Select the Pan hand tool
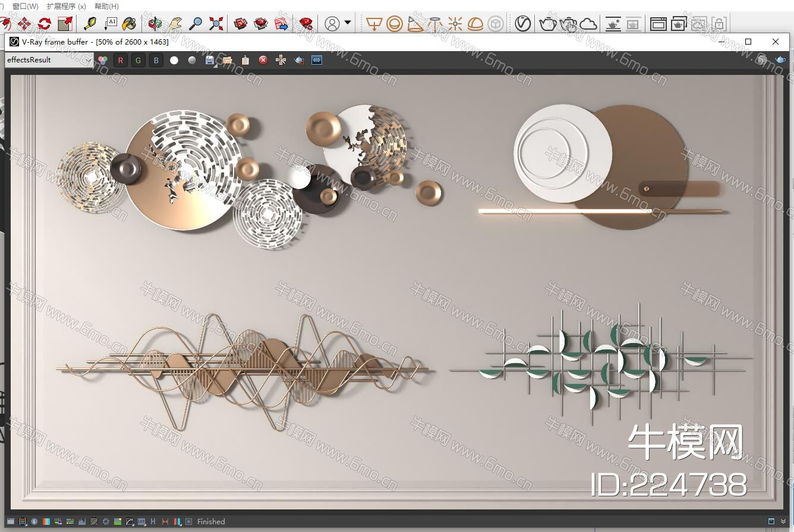794x532 pixels. (x=175, y=24)
